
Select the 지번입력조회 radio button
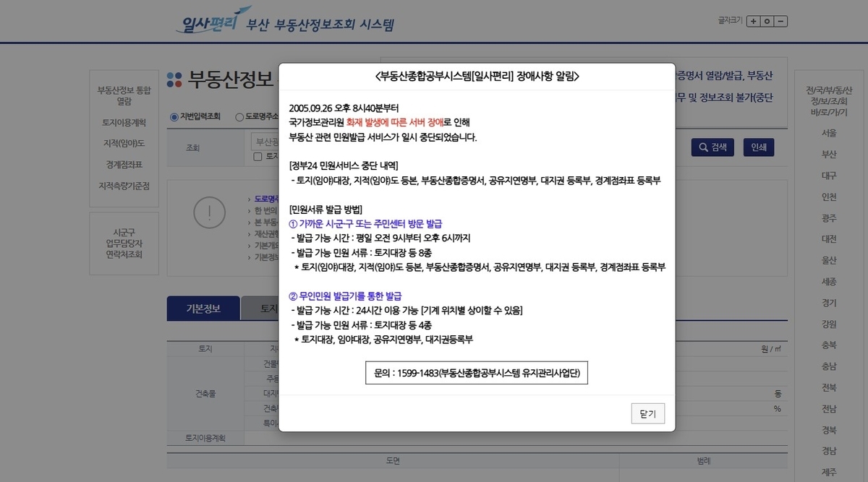tap(174, 117)
